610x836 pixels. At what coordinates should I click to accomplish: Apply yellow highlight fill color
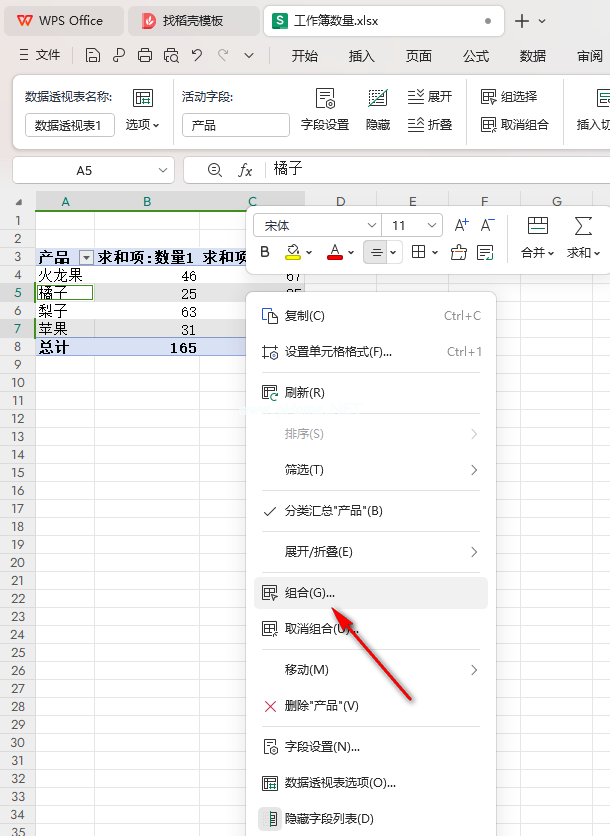[293, 252]
